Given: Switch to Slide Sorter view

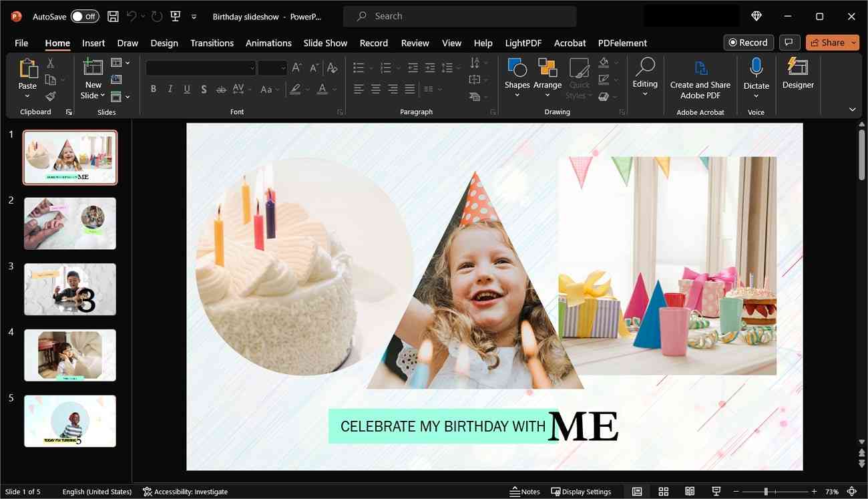Looking at the screenshot, I should click(x=664, y=492).
